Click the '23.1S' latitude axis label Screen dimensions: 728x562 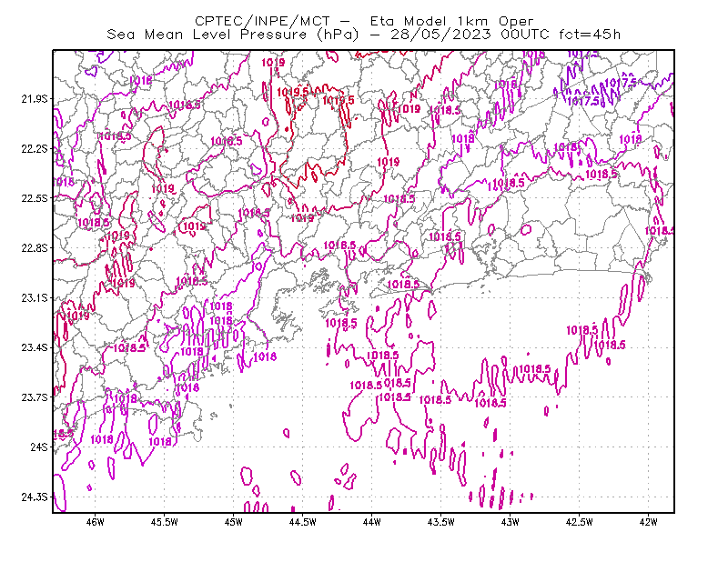tap(35, 298)
